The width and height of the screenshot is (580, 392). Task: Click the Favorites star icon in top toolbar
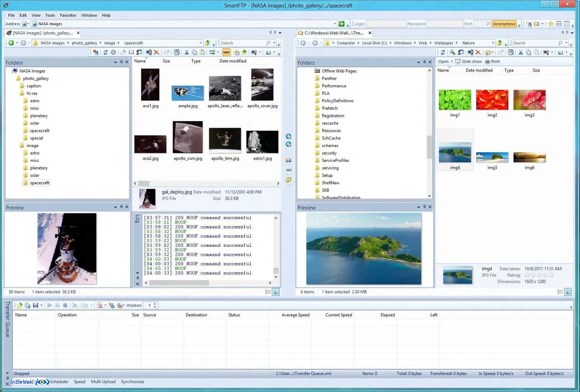(551, 24)
